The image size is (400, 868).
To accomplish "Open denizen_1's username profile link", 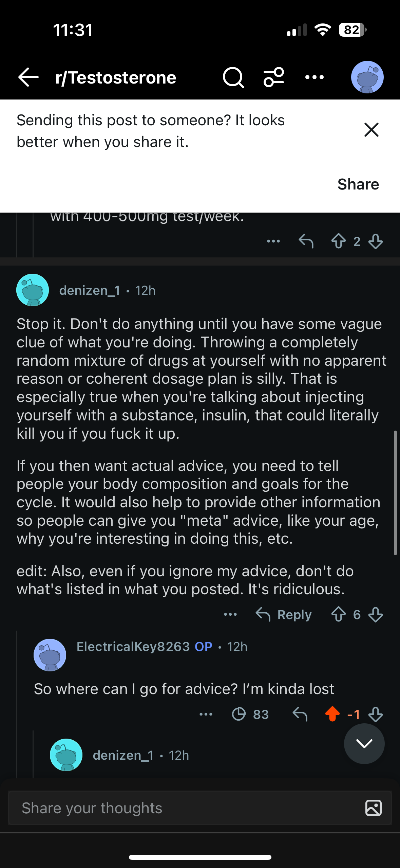I will 90,291.
